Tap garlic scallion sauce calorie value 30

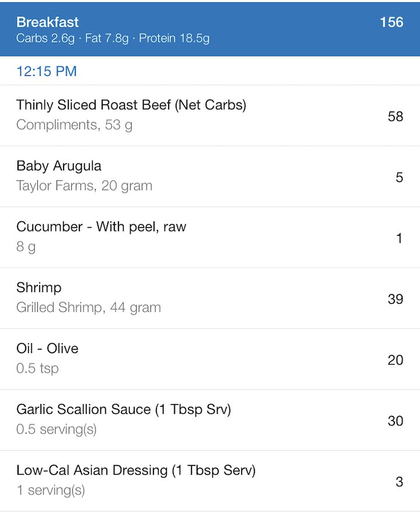point(395,421)
